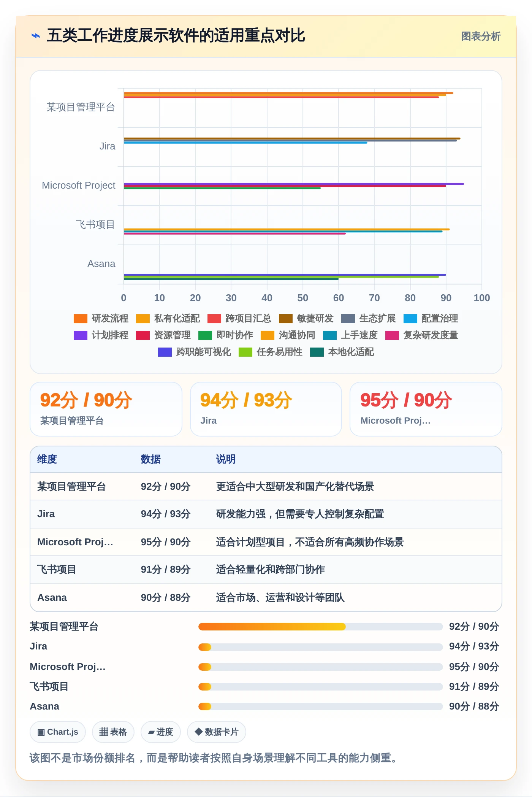This screenshot has width=532, height=797.
Task: Click the 某项目管理平台 progress bar
Action: (x=320, y=627)
